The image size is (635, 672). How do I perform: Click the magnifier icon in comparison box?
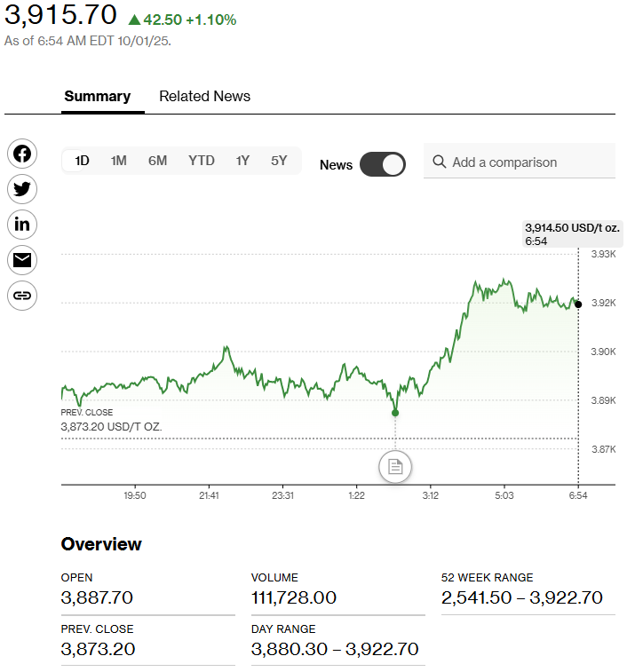(439, 162)
